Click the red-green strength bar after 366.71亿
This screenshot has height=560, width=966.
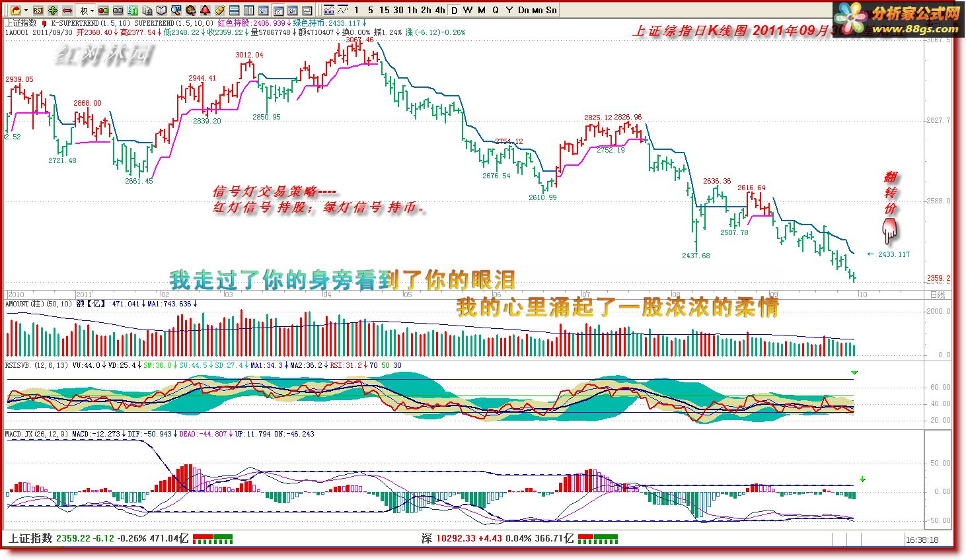(597, 539)
